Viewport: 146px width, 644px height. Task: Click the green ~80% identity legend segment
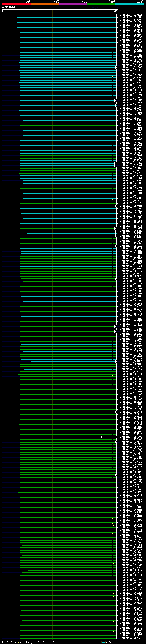click(x=101, y=4)
